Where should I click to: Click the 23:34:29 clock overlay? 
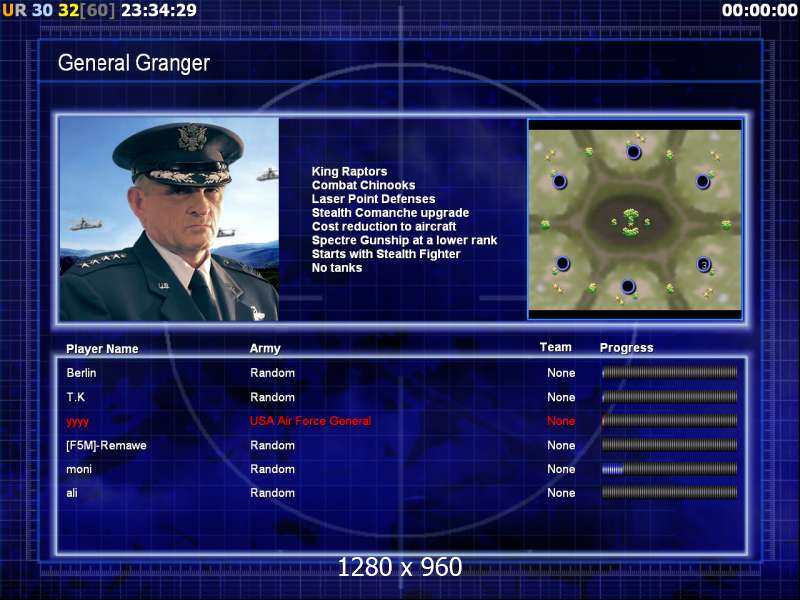[x=159, y=10]
